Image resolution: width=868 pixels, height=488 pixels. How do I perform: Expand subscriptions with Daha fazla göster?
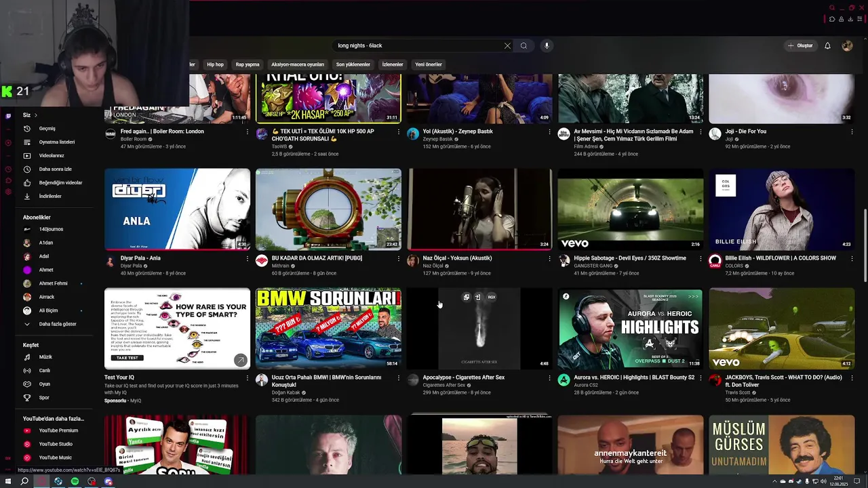[x=58, y=324]
